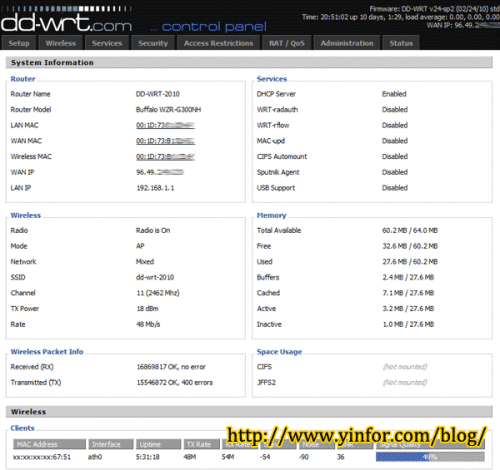Click Total Available 60.2 MB / 64.0 MB
Viewport: 500px width, 470px height.
point(410,230)
